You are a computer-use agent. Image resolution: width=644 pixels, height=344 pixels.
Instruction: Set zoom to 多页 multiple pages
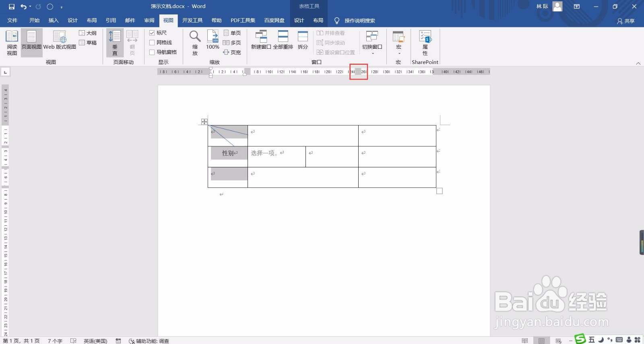tap(232, 43)
